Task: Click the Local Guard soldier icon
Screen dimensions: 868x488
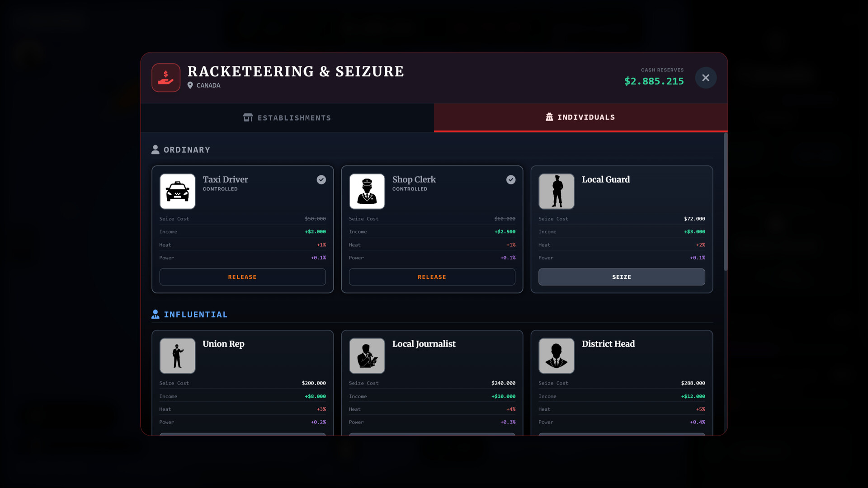Action: click(x=556, y=191)
